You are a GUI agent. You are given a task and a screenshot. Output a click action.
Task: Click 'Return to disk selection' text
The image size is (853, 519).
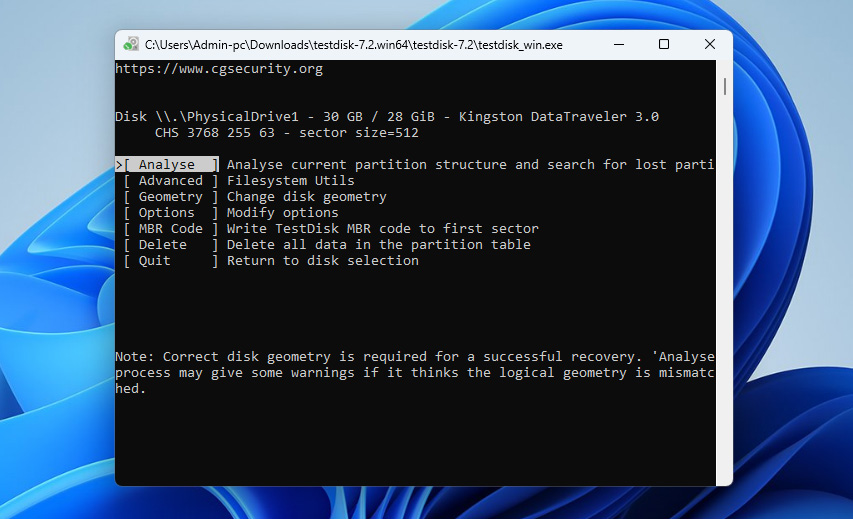pyautogui.click(x=323, y=261)
